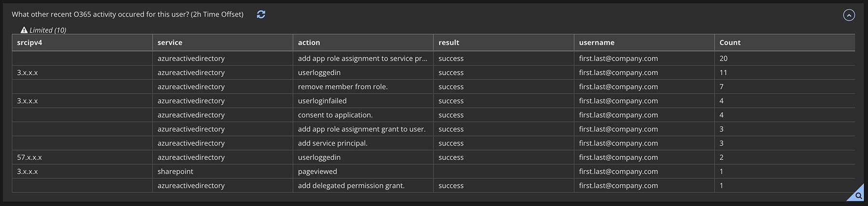Sort by the srcipv4 column header
Screen dimensions: 868x206
coord(82,42)
